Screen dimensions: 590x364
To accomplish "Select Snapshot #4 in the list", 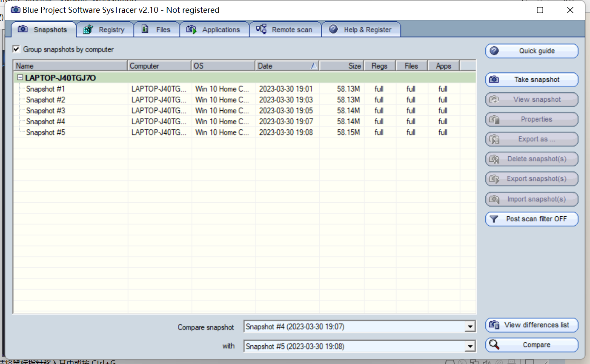I will pos(46,122).
